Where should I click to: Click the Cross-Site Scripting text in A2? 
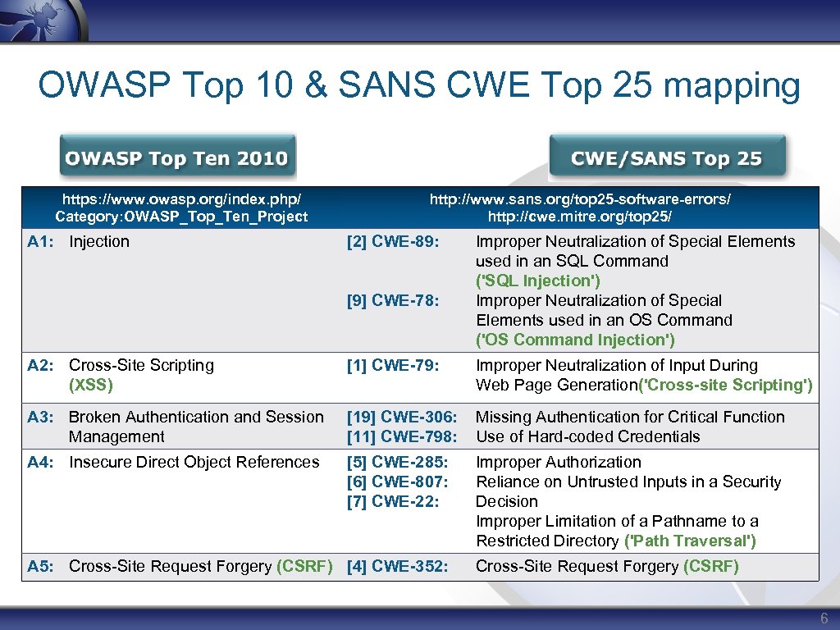pos(141,365)
